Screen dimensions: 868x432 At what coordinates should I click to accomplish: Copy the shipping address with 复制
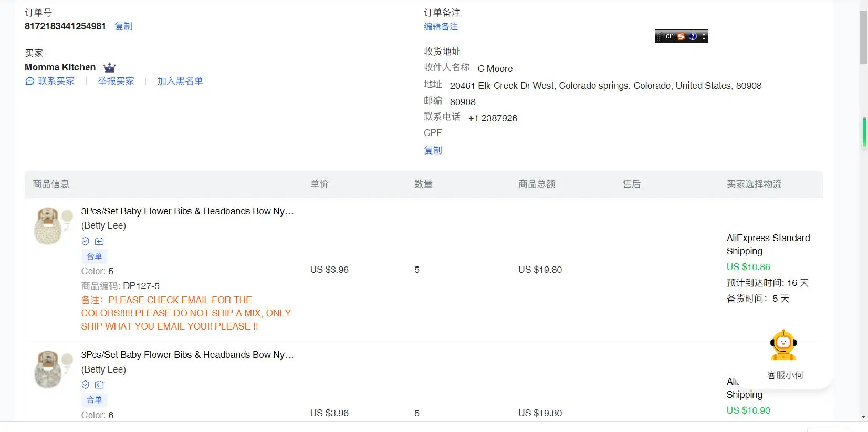(433, 150)
